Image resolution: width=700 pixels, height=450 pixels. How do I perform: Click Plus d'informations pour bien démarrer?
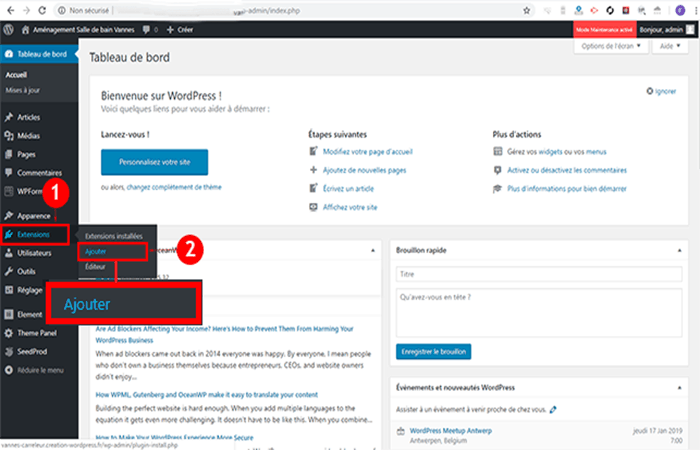567,189
